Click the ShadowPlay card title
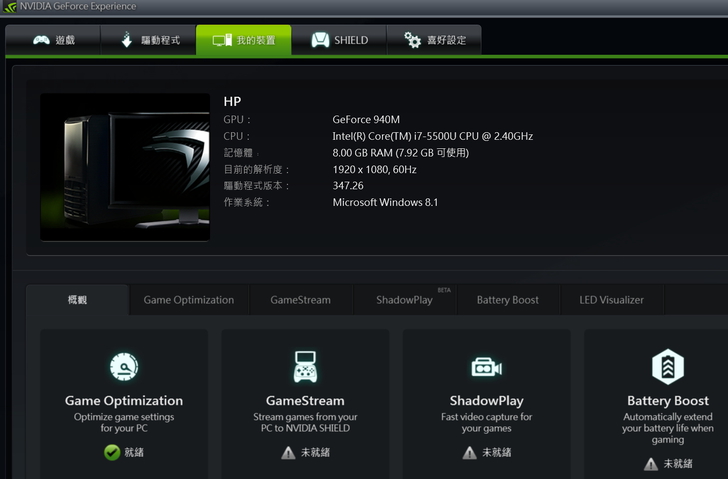The image size is (728, 479). pos(487,401)
